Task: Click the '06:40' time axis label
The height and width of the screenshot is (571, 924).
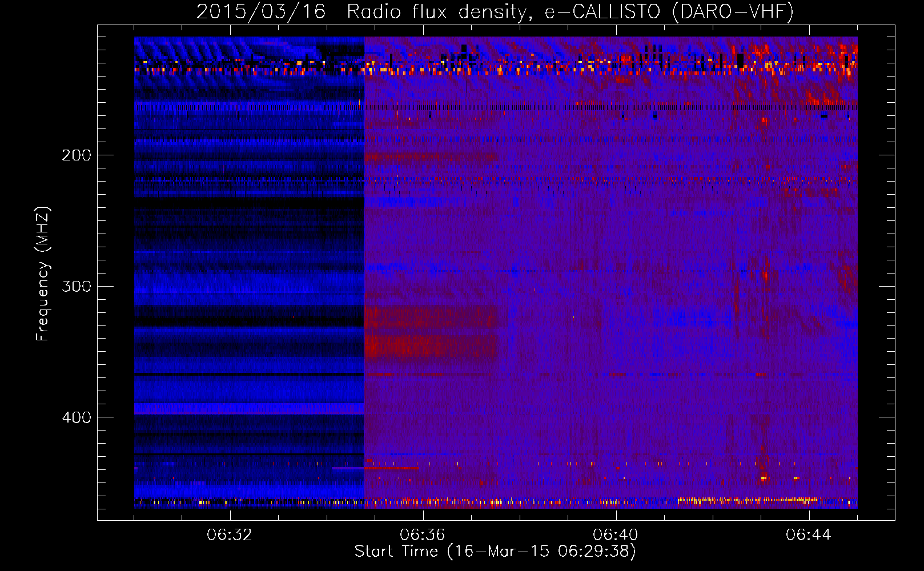Action: (x=616, y=535)
